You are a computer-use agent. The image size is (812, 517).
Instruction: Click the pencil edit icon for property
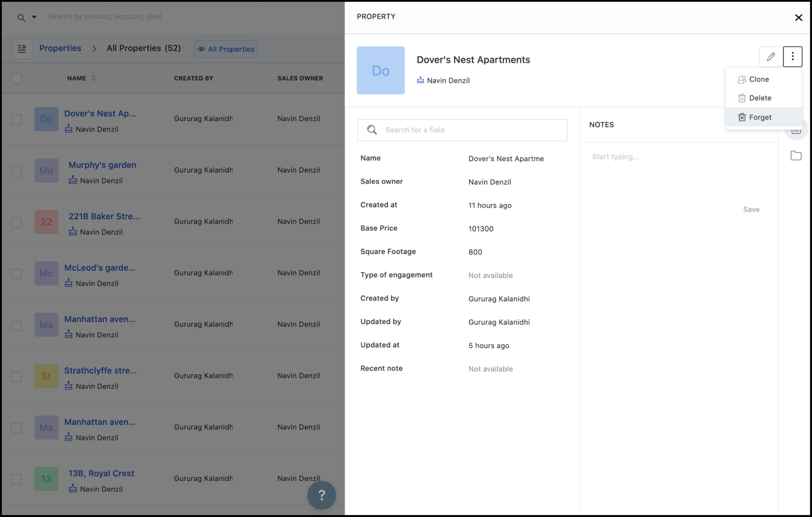pyautogui.click(x=770, y=56)
